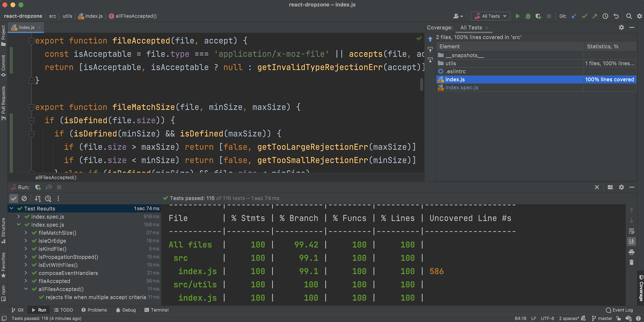This screenshot has width=644, height=322.
Task: Expand first index.spec.js 916 ms node
Action: 19,217
